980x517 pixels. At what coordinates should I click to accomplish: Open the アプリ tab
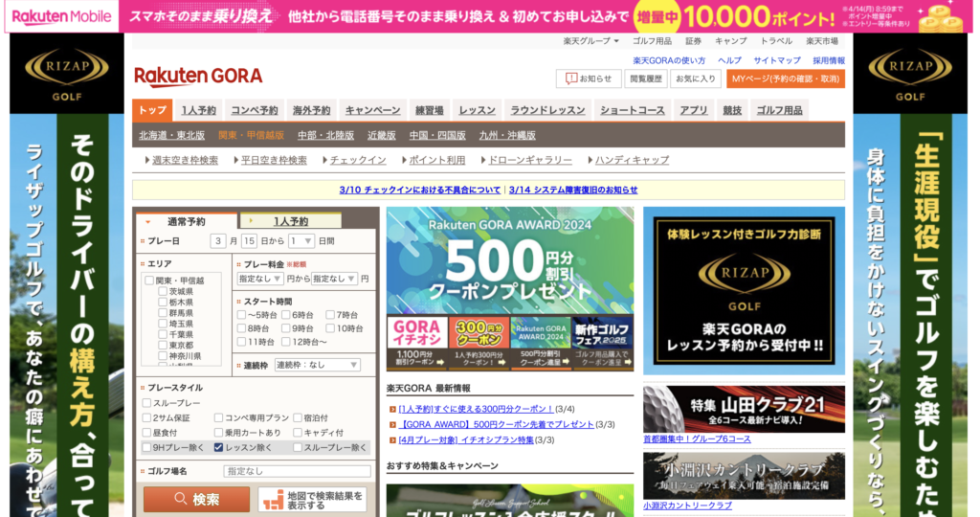click(x=694, y=110)
